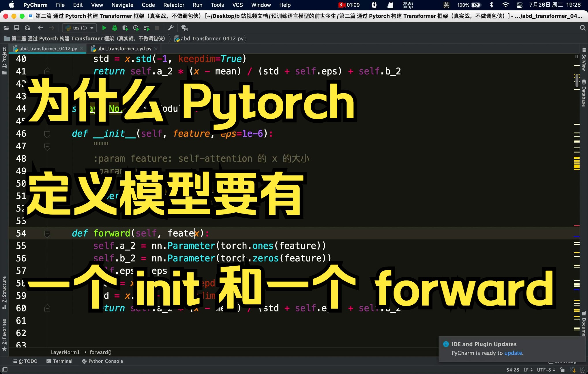Click the 'update' link in the notification
Viewport: 588px width, 374px height.
click(513, 353)
